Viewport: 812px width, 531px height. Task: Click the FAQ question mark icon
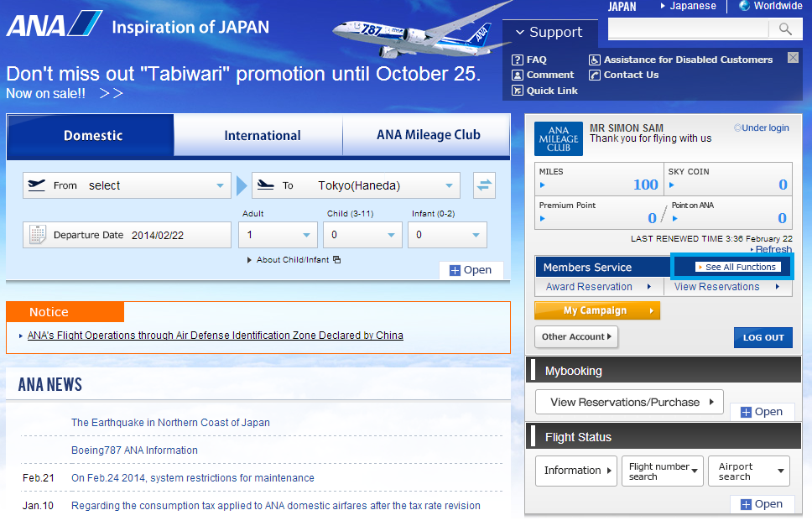pos(517,60)
